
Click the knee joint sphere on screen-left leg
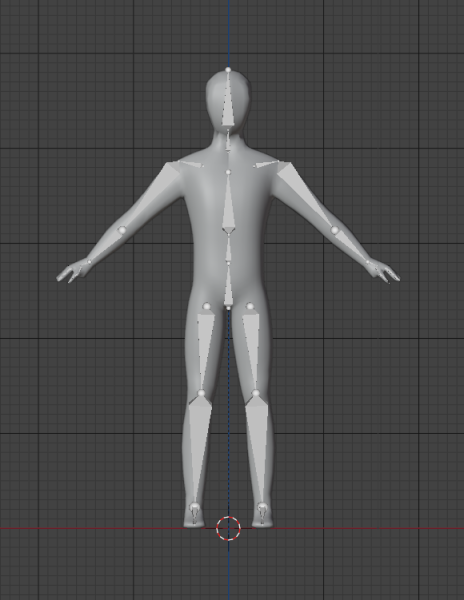(202, 393)
